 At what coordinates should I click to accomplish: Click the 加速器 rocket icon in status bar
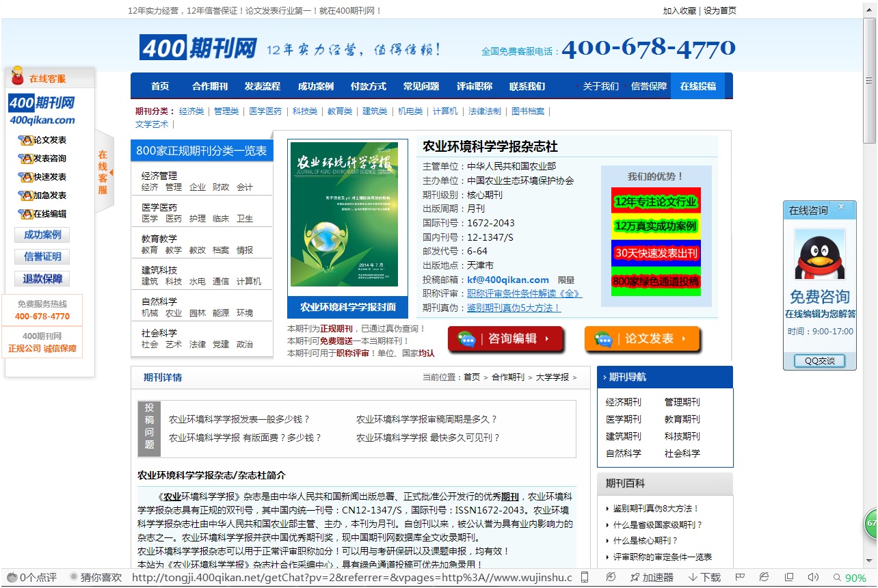[x=635, y=578]
